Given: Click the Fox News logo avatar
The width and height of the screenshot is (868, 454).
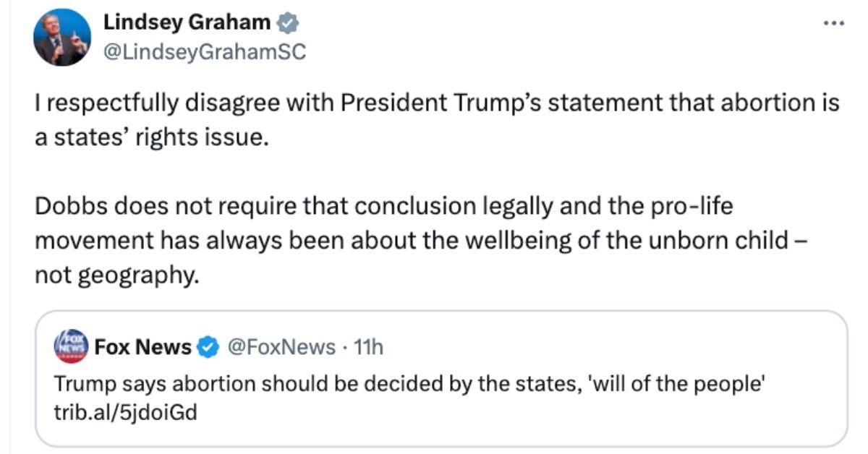Looking at the screenshot, I should (65, 346).
